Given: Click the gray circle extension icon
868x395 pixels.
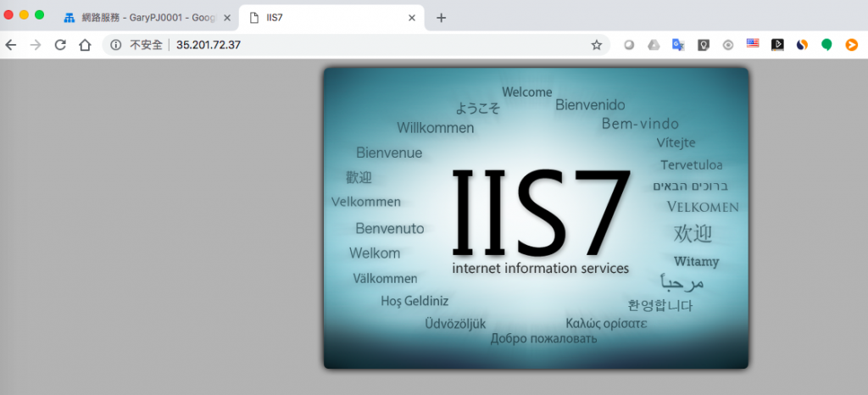Looking at the screenshot, I should (x=629, y=46).
